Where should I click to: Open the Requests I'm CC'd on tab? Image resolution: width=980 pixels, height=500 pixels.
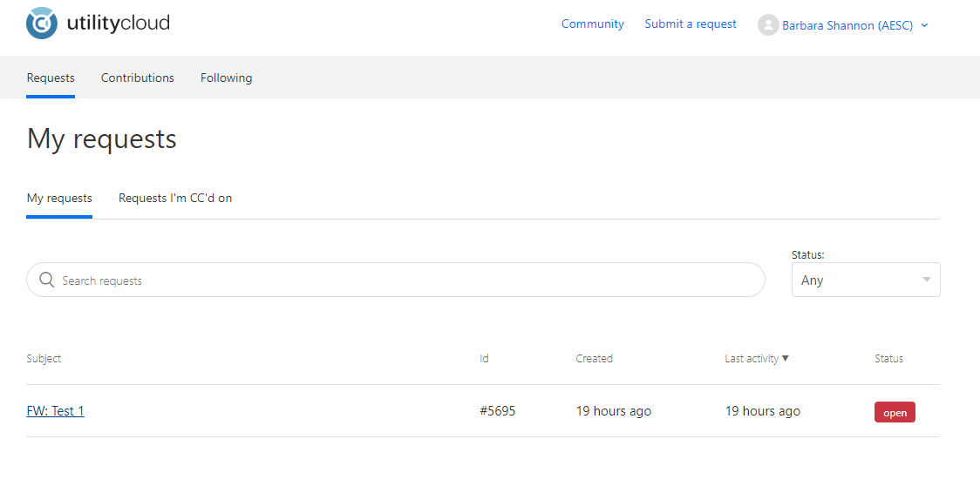coord(175,198)
